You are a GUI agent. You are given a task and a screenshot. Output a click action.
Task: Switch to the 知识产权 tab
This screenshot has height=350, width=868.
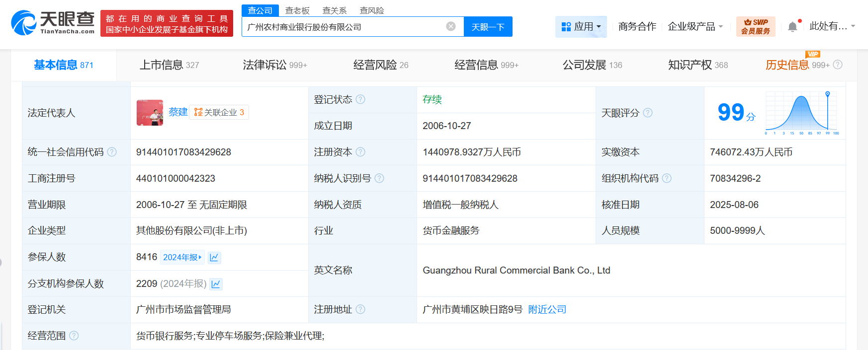(x=697, y=65)
